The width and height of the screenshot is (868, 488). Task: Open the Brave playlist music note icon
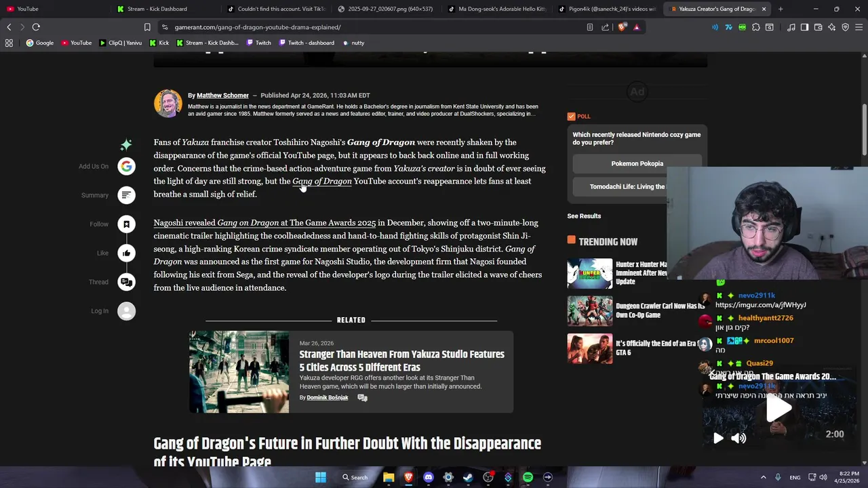coord(791,27)
